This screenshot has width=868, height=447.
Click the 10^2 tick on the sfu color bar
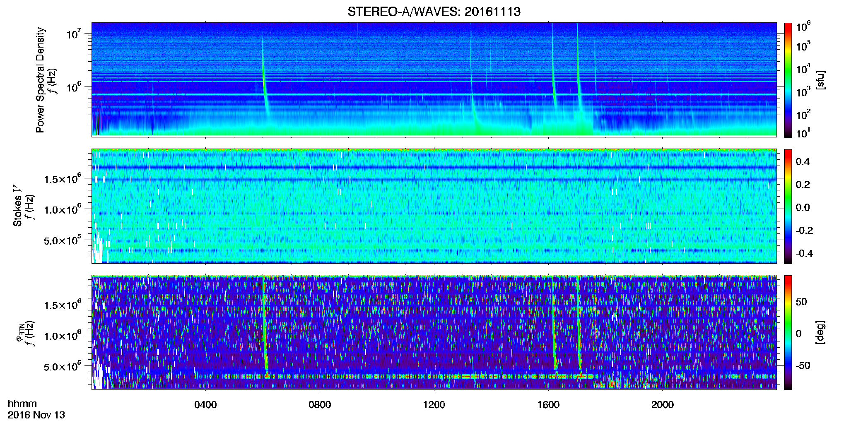pyautogui.click(x=803, y=114)
